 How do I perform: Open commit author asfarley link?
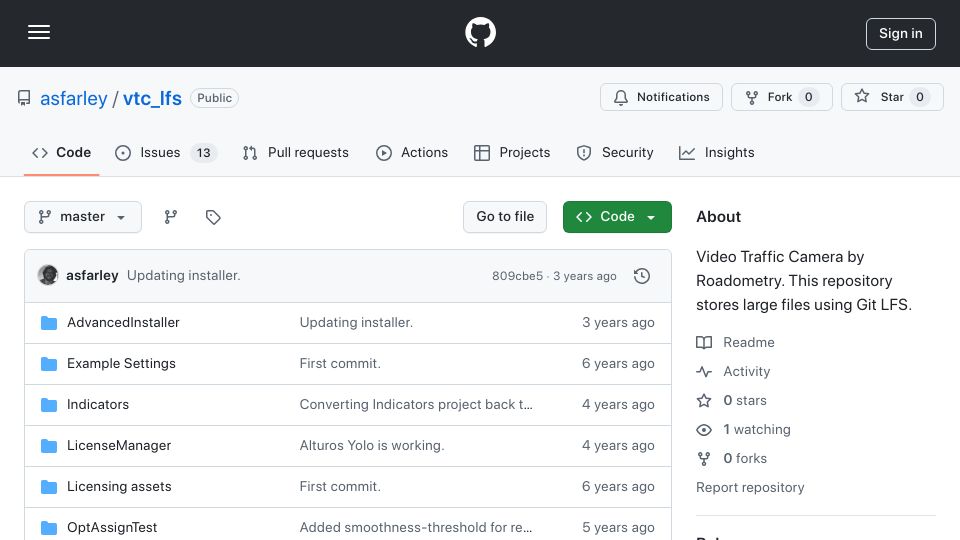[92, 276]
